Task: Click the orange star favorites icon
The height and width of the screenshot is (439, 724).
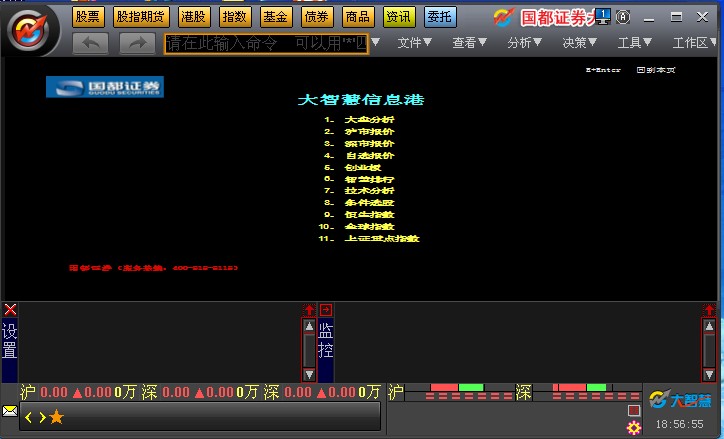Action: click(x=56, y=417)
